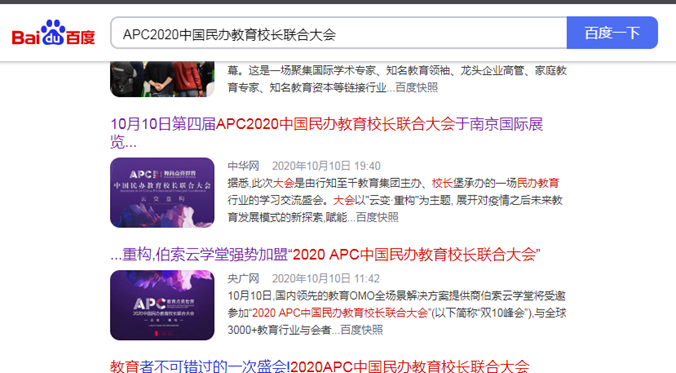Click the Baidu logo
This screenshot has width=676, height=373.
pos(53,33)
